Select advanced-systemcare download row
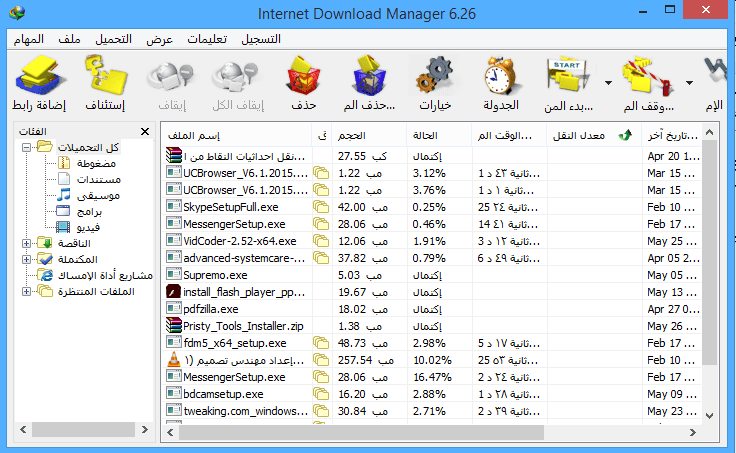This screenshot has height=453, width=736. tap(432, 258)
